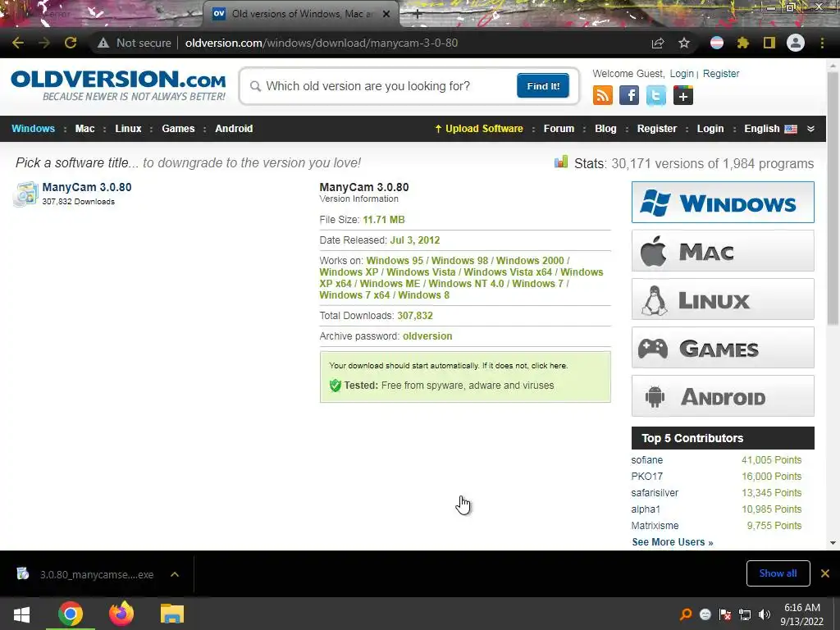The width and height of the screenshot is (840, 630).
Task: Click Upload Software in the nav bar
Action: [x=478, y=129]
